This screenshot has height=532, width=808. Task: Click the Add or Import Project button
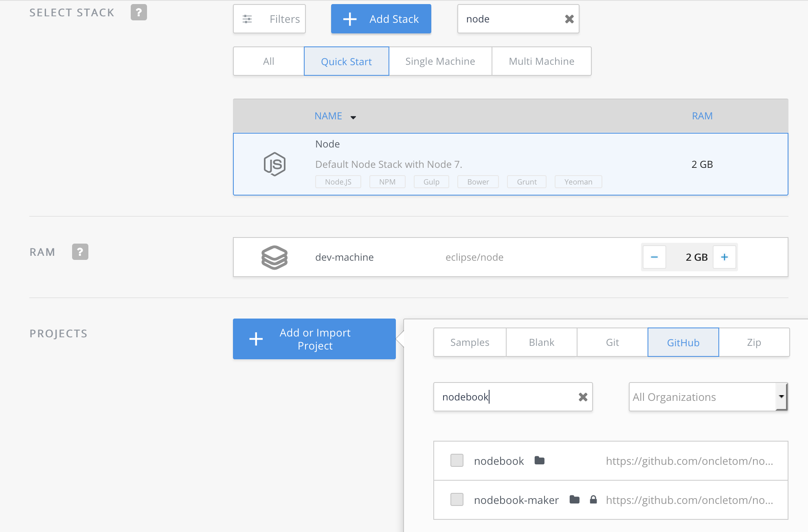pyautogui.click(x=314, y=339)
